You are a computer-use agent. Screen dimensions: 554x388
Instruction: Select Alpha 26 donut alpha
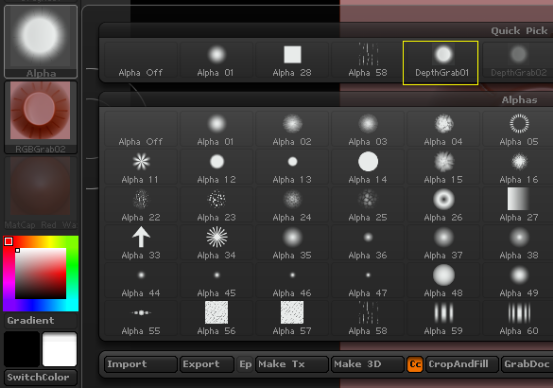[x=443, y=205]
